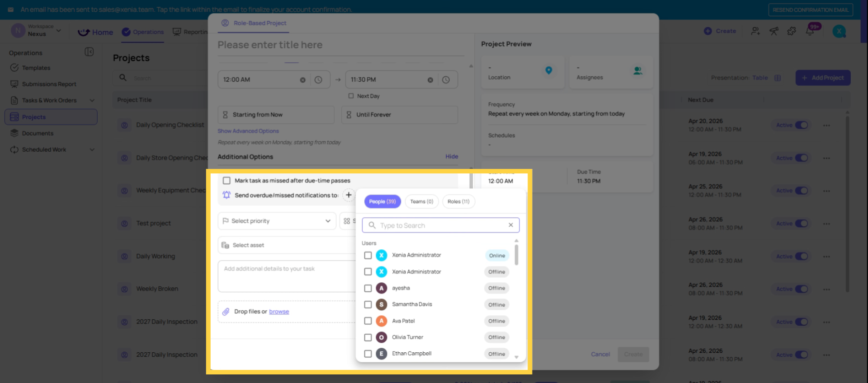Screen dimensions: 868x383
Task: Switch to the People (39) tab
Action: pos(382,201)
